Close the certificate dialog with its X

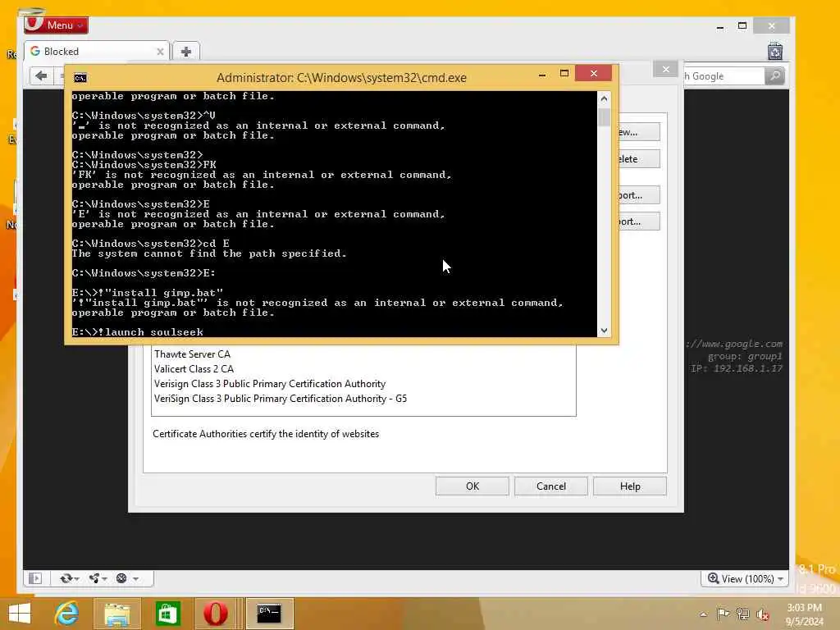665,69
